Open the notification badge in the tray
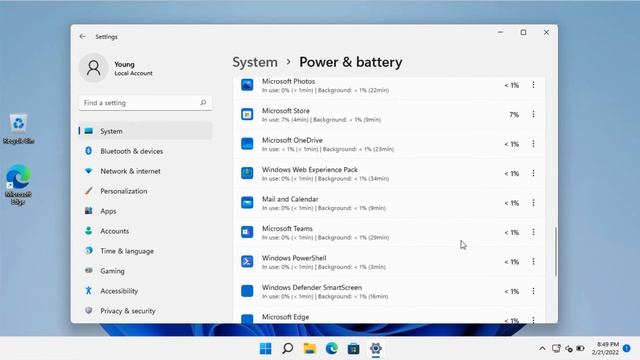Screen dimensions: 640x360 coord(627,348)
